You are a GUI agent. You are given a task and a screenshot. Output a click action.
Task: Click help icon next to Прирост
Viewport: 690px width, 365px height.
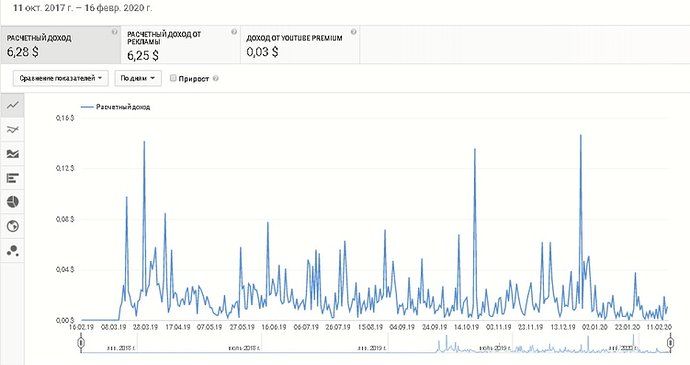coord(216,79)
